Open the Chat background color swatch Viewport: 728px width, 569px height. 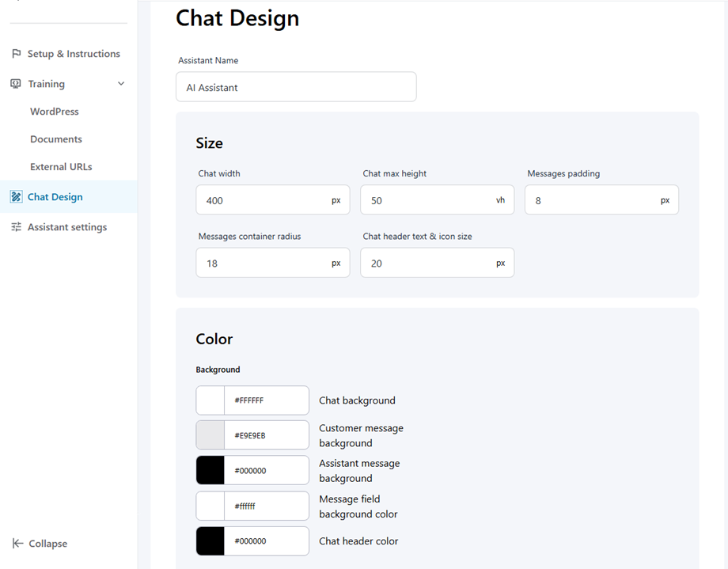210,400
